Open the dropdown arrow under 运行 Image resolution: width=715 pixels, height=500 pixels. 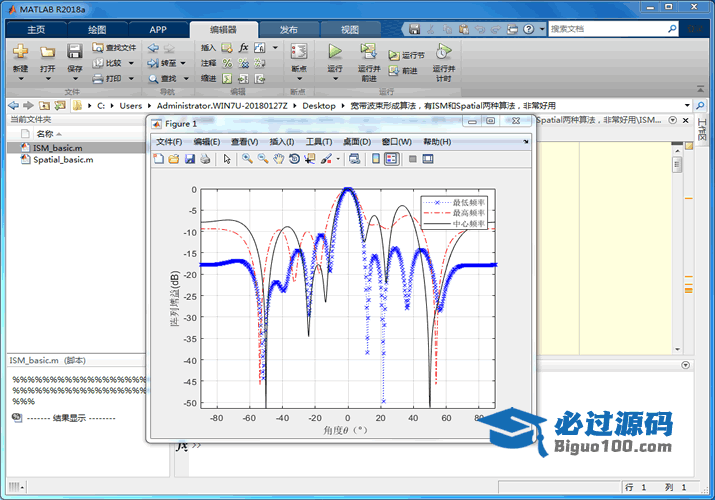coord(335,79)
